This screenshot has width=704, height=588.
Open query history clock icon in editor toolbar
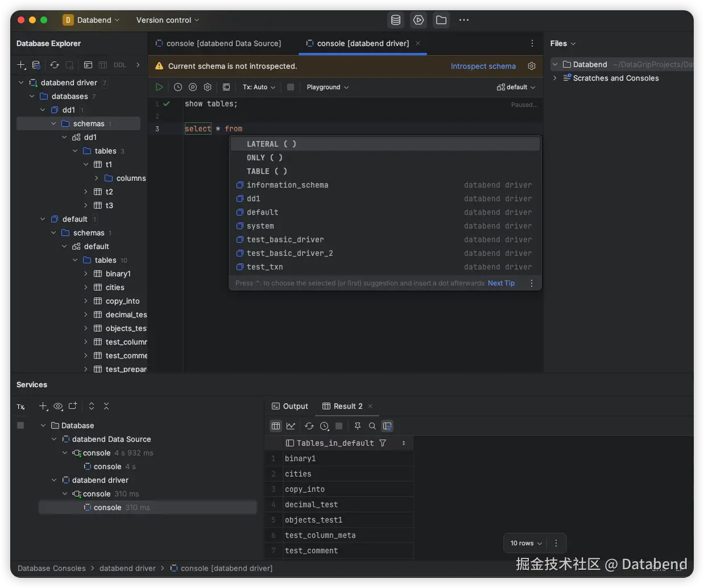coord(178,87)
